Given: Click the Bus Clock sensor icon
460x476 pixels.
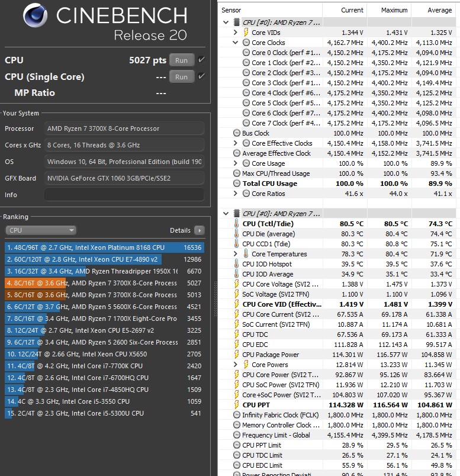Looking at the screenshot, I should [x=237, y=133].
